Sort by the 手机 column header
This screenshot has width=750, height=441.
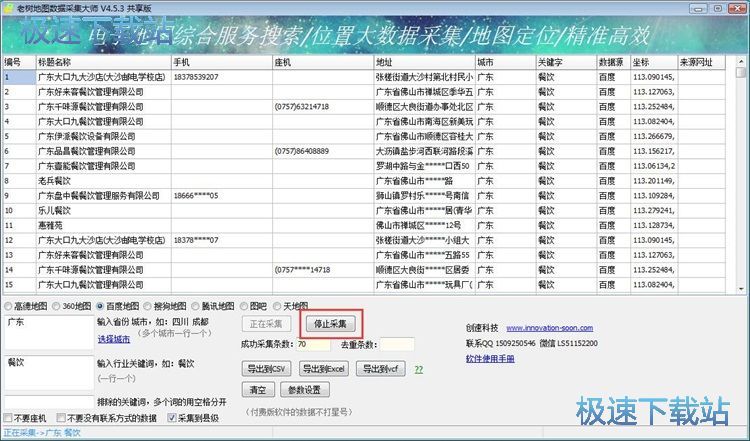pyautogui.click(x=222, y=62)
